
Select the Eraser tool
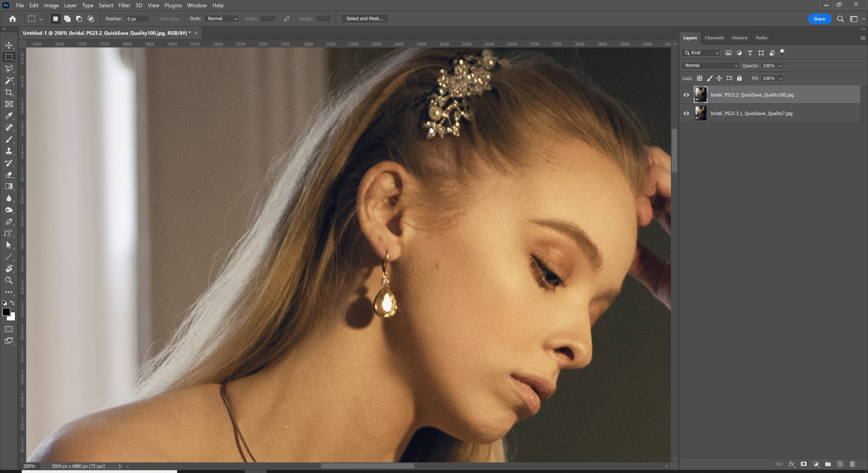click(9, 174)
